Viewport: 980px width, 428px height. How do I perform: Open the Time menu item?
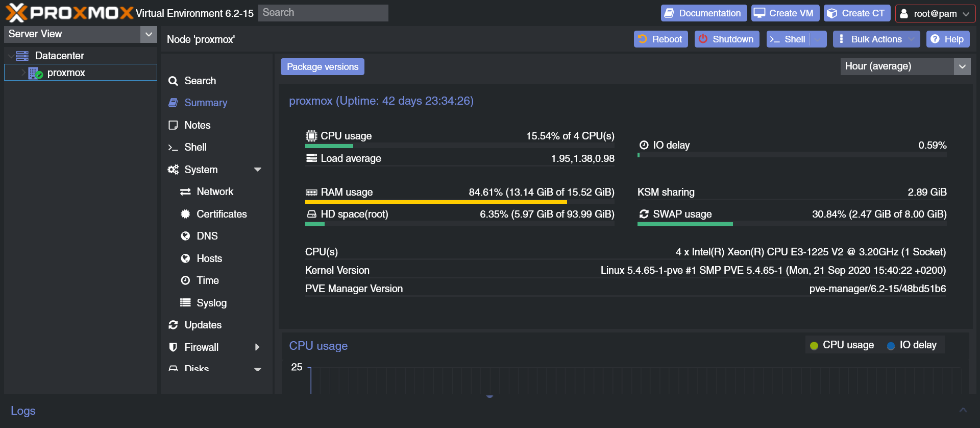point(217,280)
